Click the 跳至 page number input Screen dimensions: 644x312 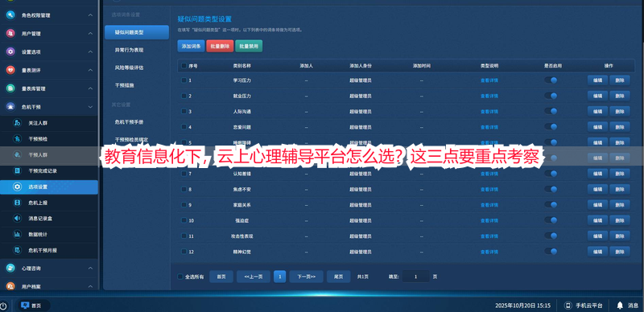pos(415,277)
